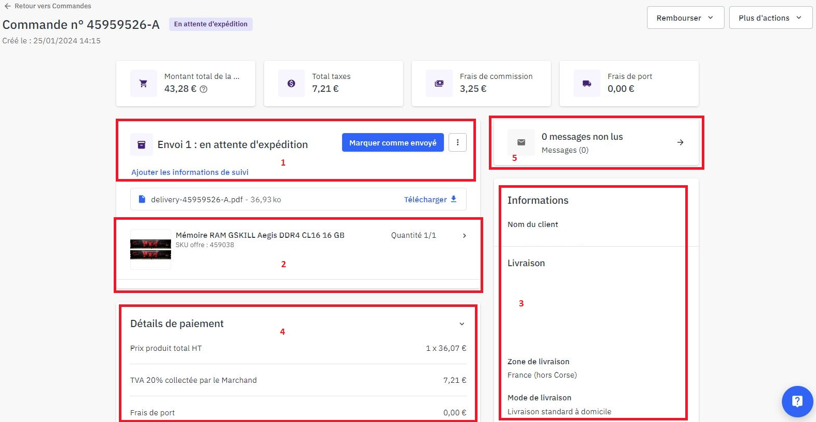816x422 pixels.
Task: Click the envelope icon for messages
Action: 521,143
